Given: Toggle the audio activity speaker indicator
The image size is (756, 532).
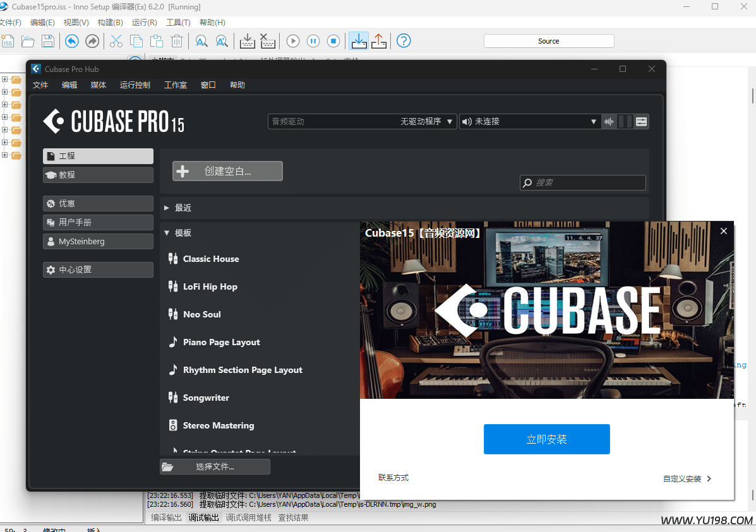Looking at the screenshot, I should click(x=609, y=121).
